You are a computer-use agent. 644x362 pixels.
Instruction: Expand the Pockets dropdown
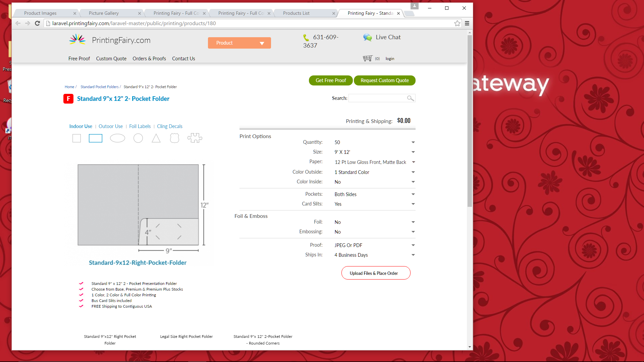point(374,194)
